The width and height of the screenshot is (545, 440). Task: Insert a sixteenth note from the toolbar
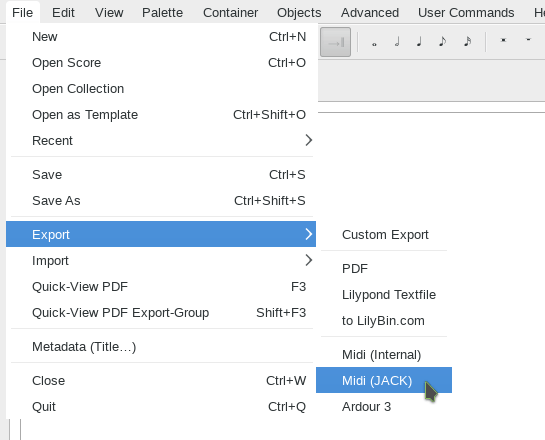coord(467,42)
